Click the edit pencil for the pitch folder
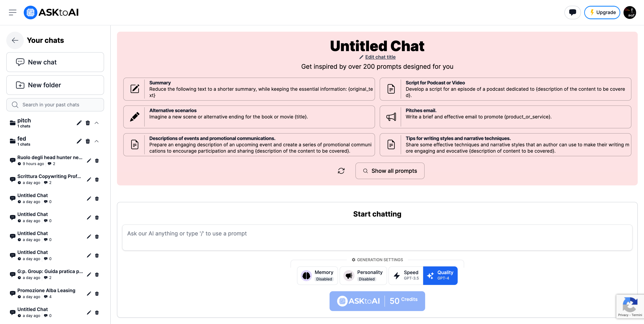The image size is (644, 324). (79, 123)
